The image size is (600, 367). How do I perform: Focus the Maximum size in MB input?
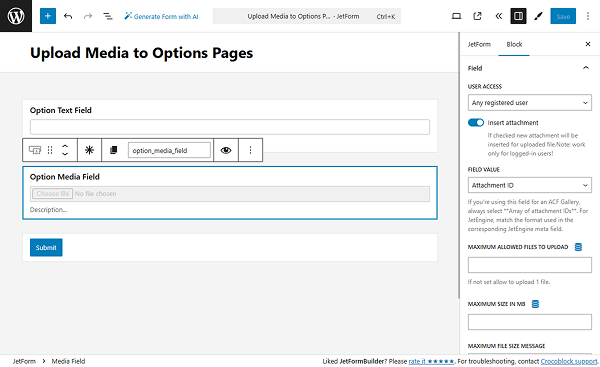(530, 322)
